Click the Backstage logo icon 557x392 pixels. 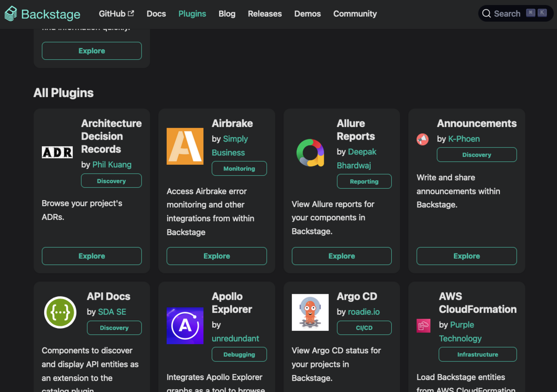pyautogui.click(x=11, y=14)
